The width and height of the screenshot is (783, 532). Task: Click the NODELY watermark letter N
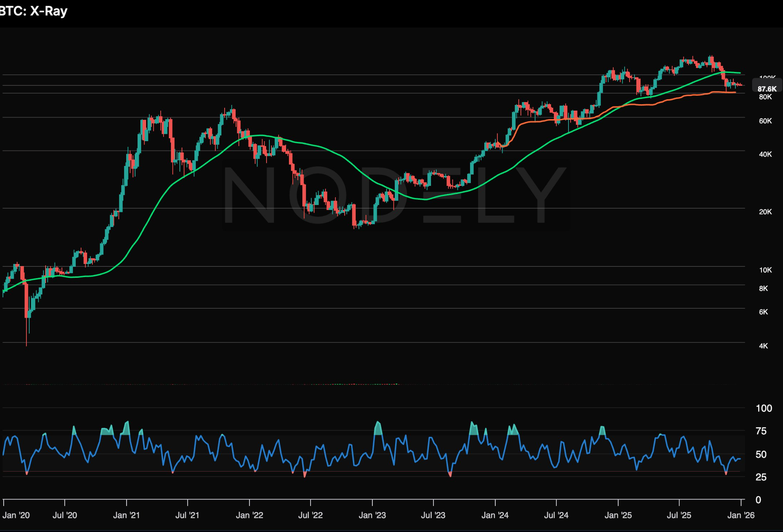click(x=249, y=195)
